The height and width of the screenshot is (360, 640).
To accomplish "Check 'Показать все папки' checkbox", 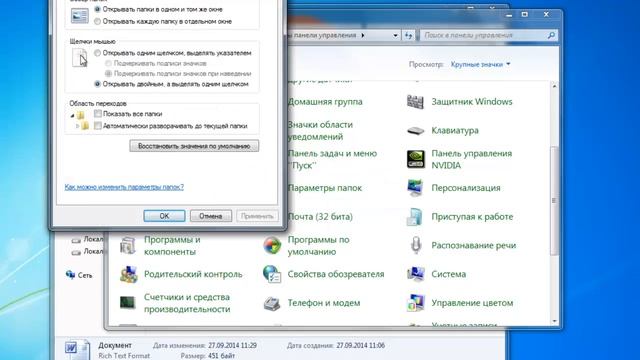I will (98, 114).
